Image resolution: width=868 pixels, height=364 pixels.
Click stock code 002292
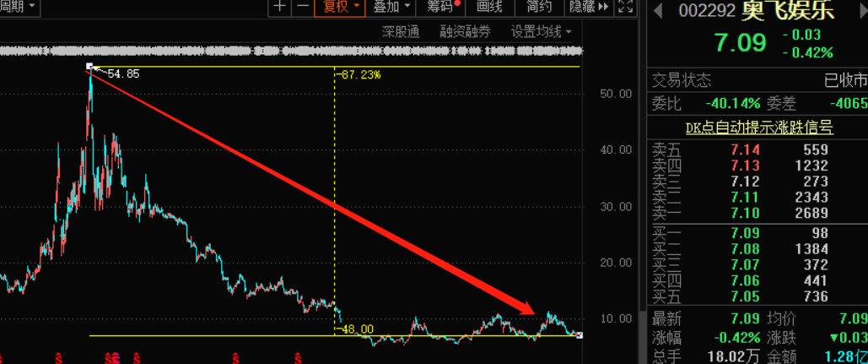tap(707, 10)
